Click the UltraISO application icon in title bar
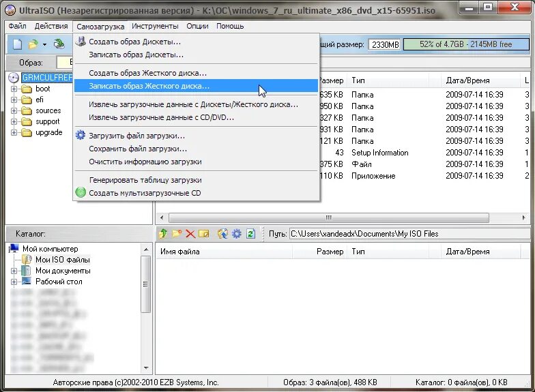 click(x=10, y=10)
